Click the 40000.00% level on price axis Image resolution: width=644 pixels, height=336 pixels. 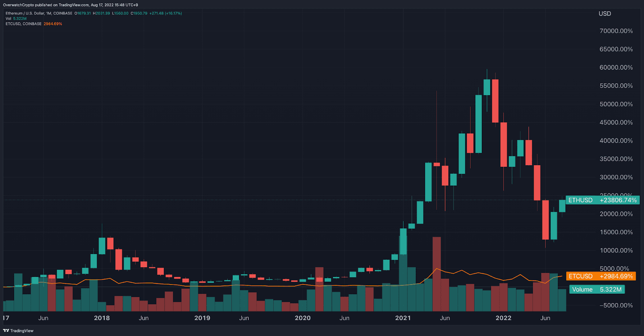[x=616, y=141]
